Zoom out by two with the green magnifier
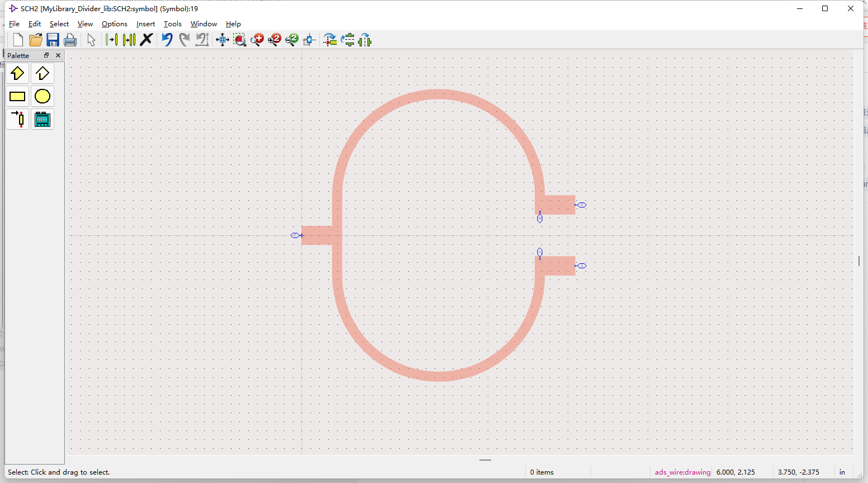 coord(292,40)
